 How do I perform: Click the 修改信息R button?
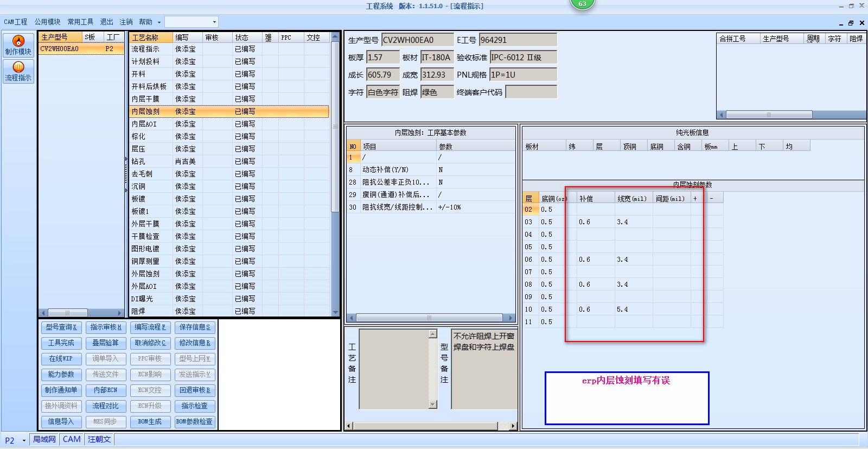pos(195,343)
